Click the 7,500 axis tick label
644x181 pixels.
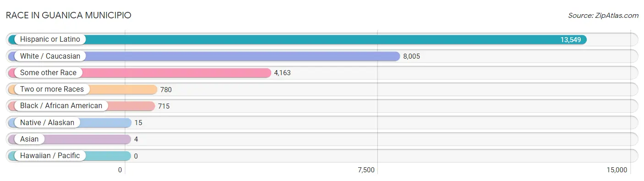(x=366, y=170)
